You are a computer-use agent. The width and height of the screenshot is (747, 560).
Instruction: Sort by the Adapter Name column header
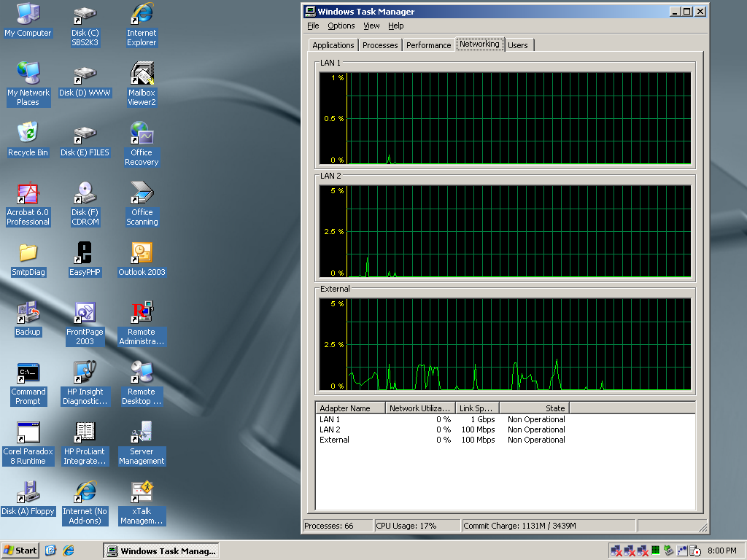pos(350,408)
